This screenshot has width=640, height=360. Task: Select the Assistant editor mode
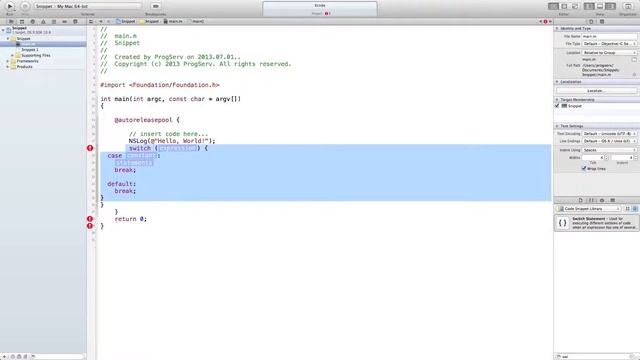click(x=564, y=6)
